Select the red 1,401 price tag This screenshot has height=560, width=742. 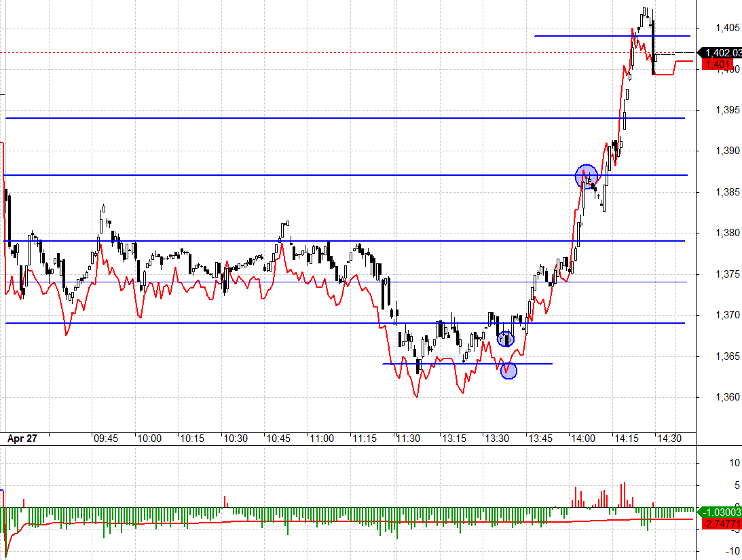[x=718, y=64]
